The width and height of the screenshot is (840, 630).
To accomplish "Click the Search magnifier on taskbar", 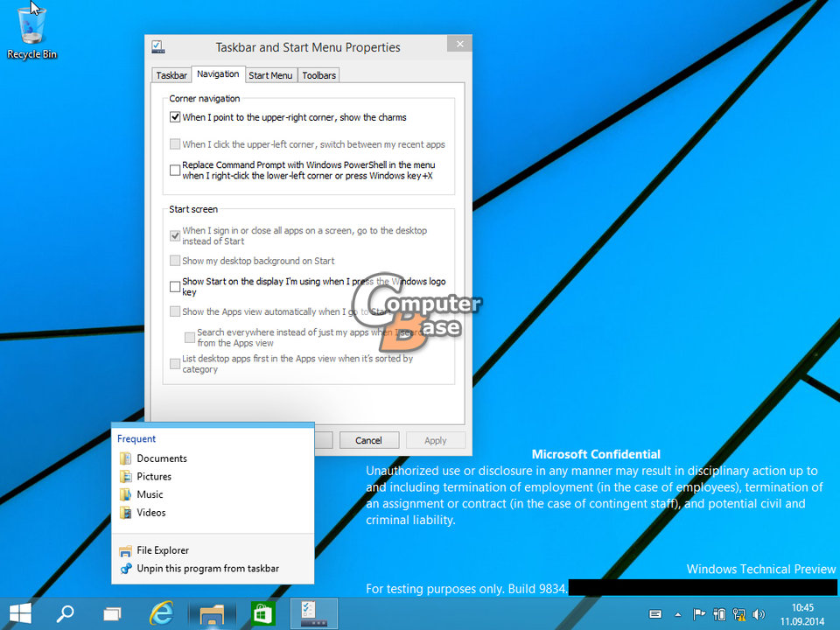I will [x=66, y=612].
